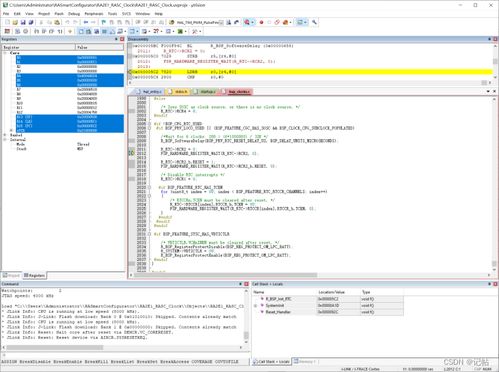Collapse the Core register group

[5, 53]
